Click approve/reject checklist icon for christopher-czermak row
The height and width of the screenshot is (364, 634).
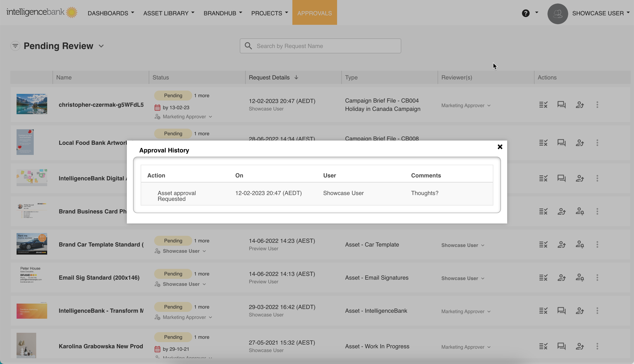[x=543, y=105]
